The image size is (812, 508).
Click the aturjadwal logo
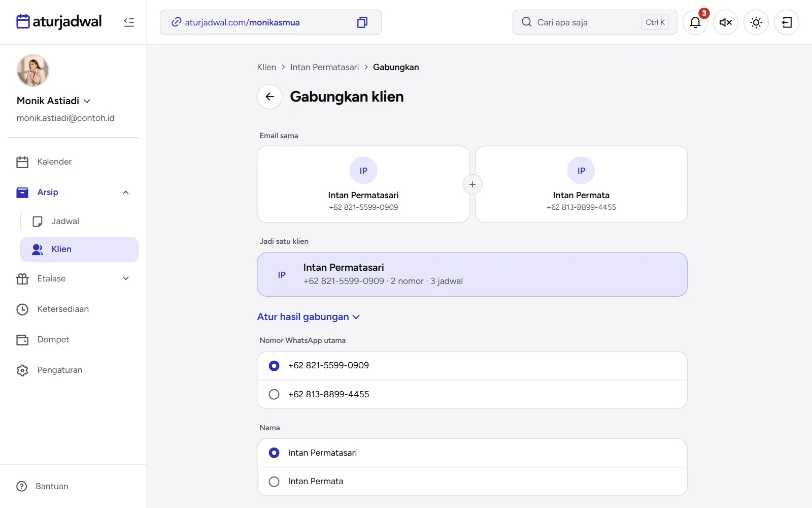[x=59, y=22]
